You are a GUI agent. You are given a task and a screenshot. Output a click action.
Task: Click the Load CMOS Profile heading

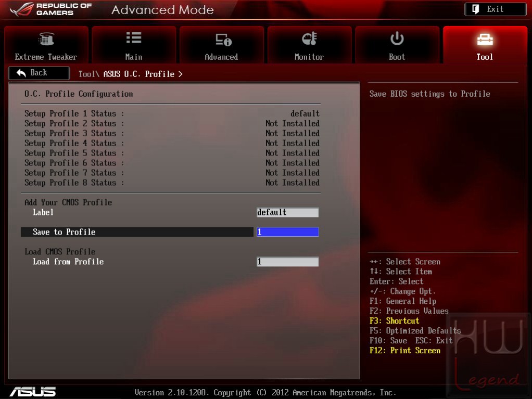[x=60, y=252]
